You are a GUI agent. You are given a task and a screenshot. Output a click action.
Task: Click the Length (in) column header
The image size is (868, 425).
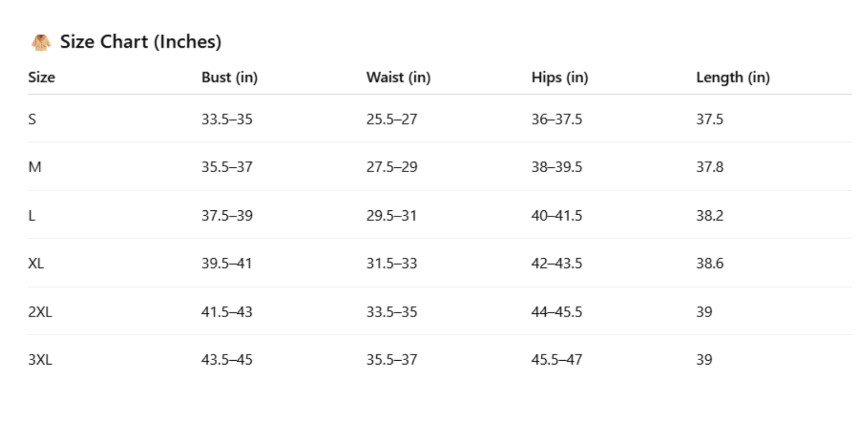[x=732, y=77]
